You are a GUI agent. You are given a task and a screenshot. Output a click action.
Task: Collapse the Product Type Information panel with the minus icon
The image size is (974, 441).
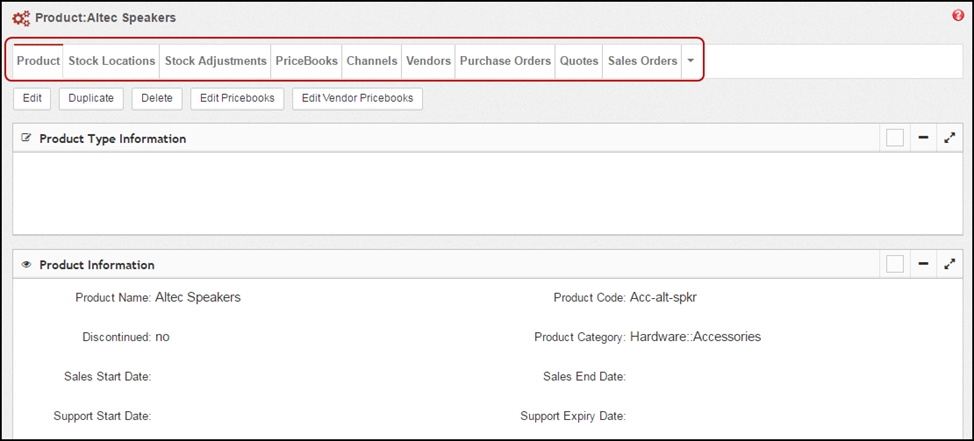(x=923, y=138)
